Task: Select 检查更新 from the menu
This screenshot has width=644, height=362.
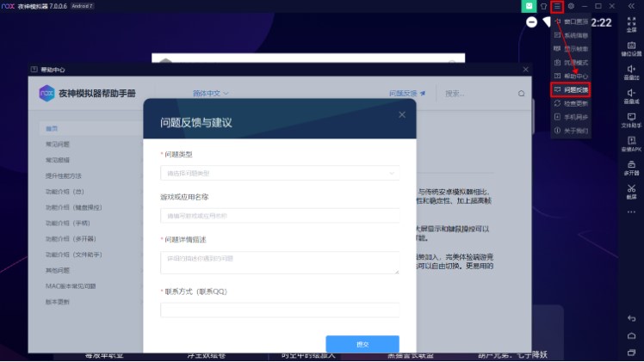Action: coord(575,103)
